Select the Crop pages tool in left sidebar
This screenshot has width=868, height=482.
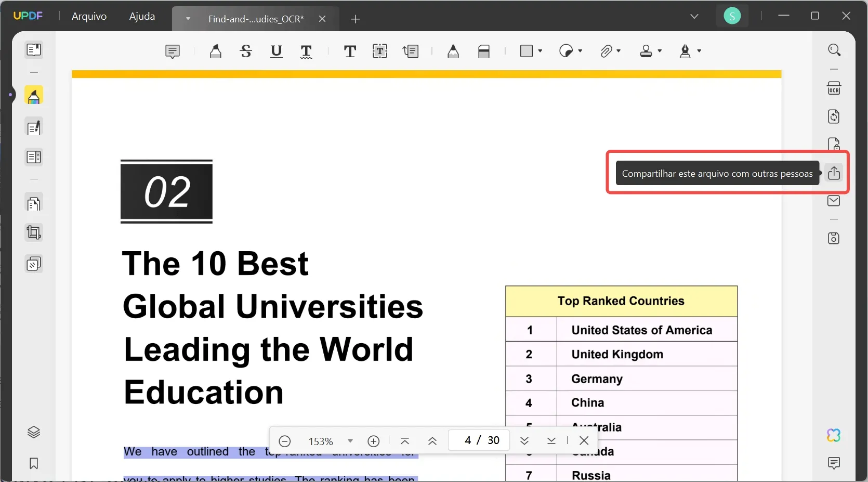point(33,233)
